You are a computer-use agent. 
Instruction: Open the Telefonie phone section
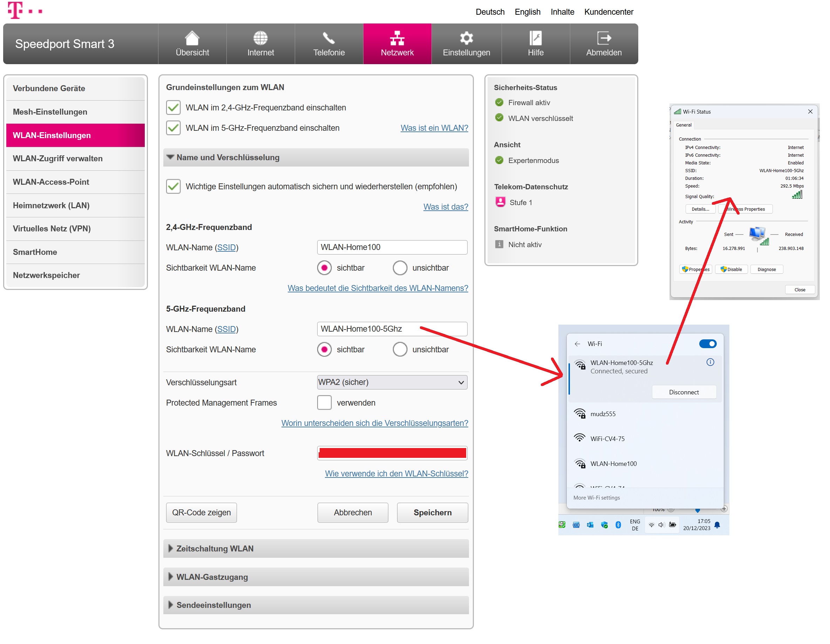click(329, 39)
